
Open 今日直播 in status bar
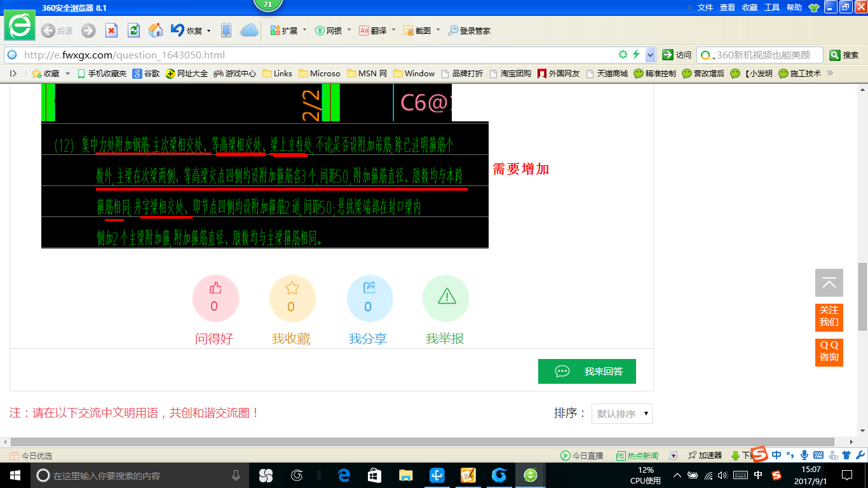(582, 456)
